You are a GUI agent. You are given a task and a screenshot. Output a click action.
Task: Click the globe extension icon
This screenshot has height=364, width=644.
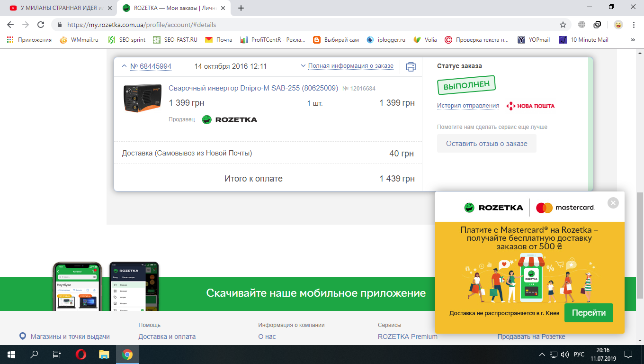582,25
